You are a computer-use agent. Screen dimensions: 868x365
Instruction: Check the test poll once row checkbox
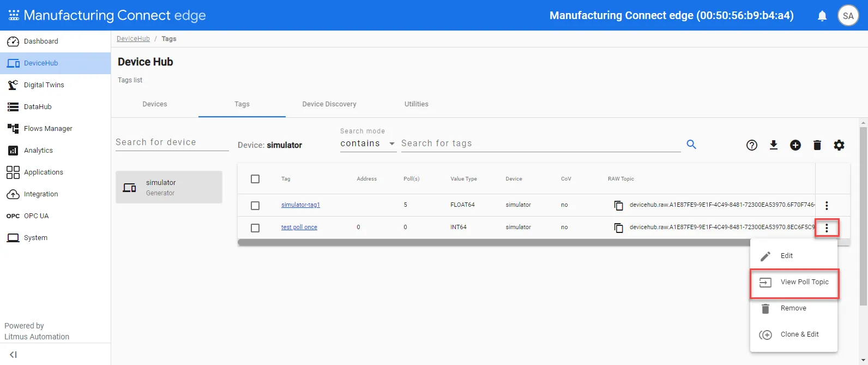point(255,228)
